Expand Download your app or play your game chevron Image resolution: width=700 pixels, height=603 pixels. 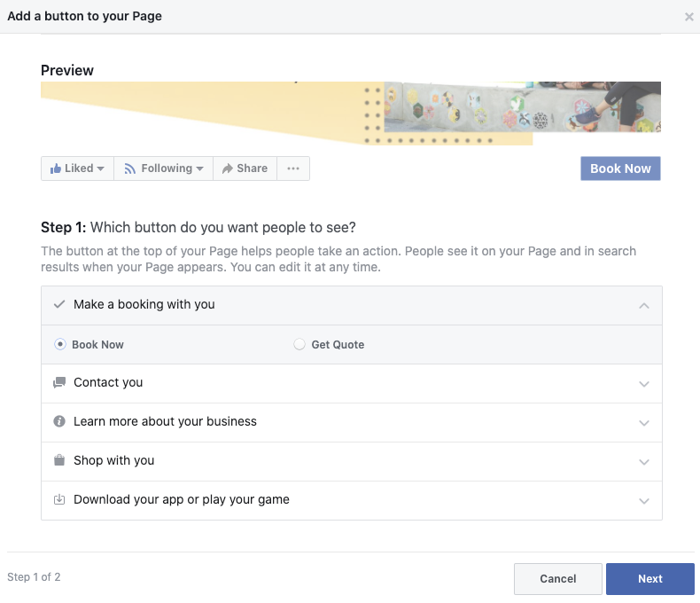click(x=644, y=501)
